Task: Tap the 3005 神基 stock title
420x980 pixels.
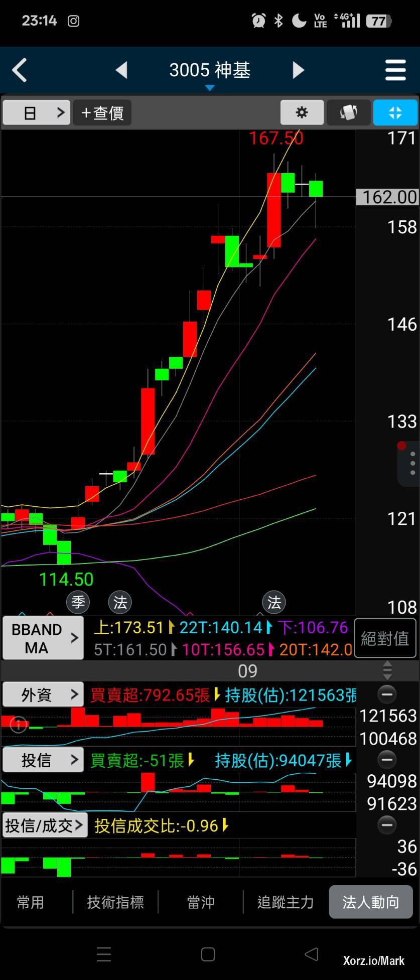Action: coord(210,70)
